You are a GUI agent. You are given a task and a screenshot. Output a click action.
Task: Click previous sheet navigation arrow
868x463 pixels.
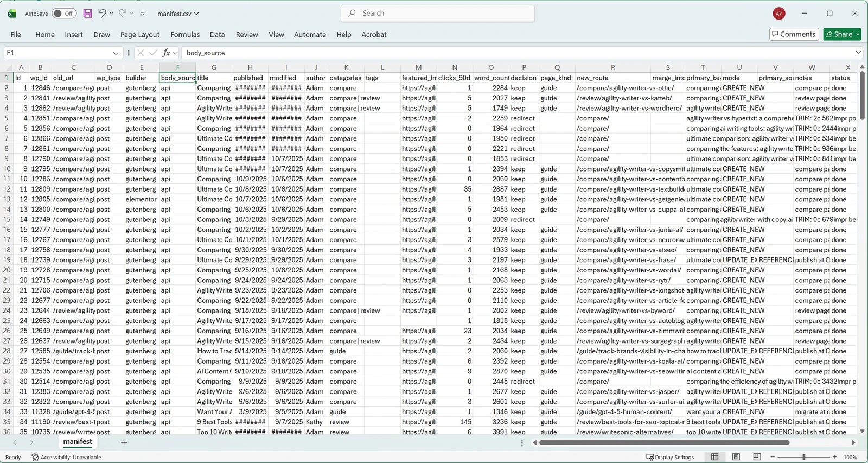point(15,442)
